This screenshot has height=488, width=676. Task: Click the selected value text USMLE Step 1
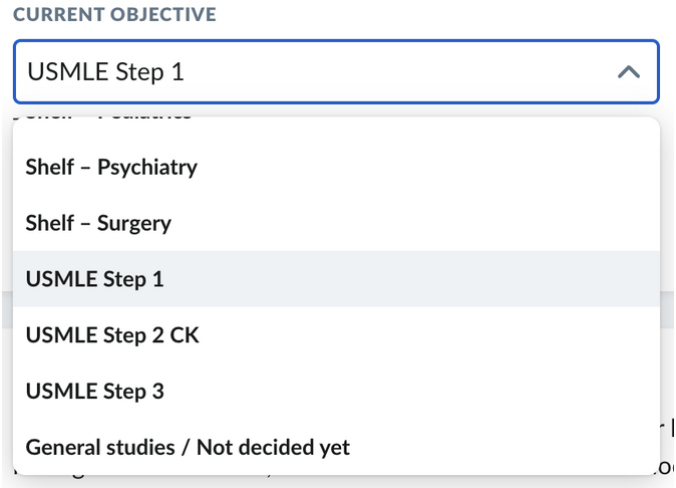tap(106, 72)
